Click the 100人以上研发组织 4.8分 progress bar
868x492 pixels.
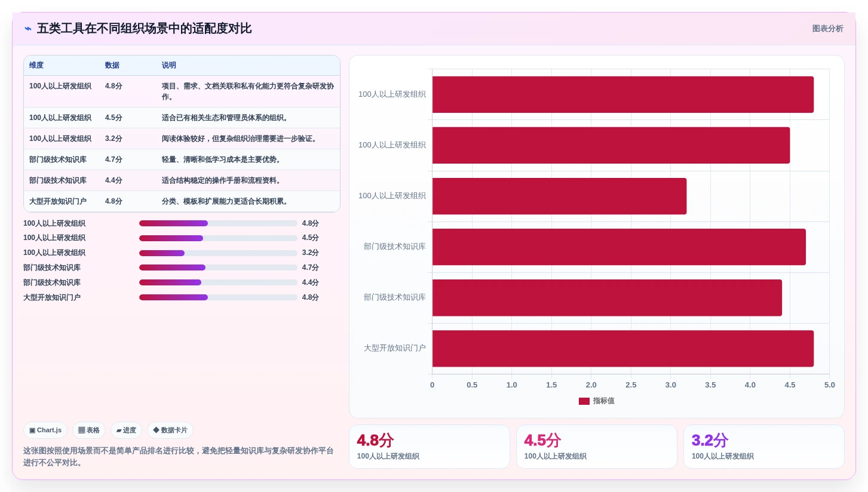218,223
